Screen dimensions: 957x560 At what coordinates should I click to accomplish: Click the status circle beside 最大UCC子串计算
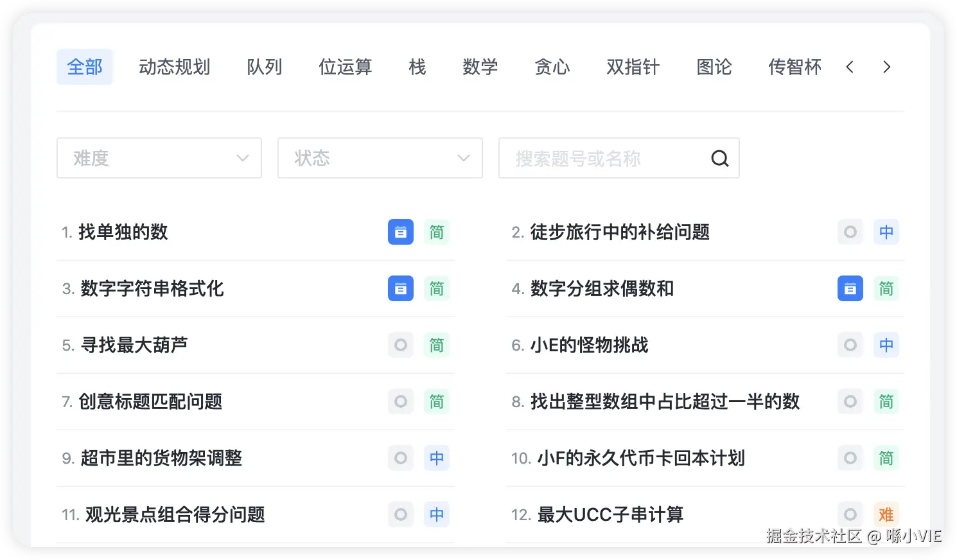pos(850,514)
